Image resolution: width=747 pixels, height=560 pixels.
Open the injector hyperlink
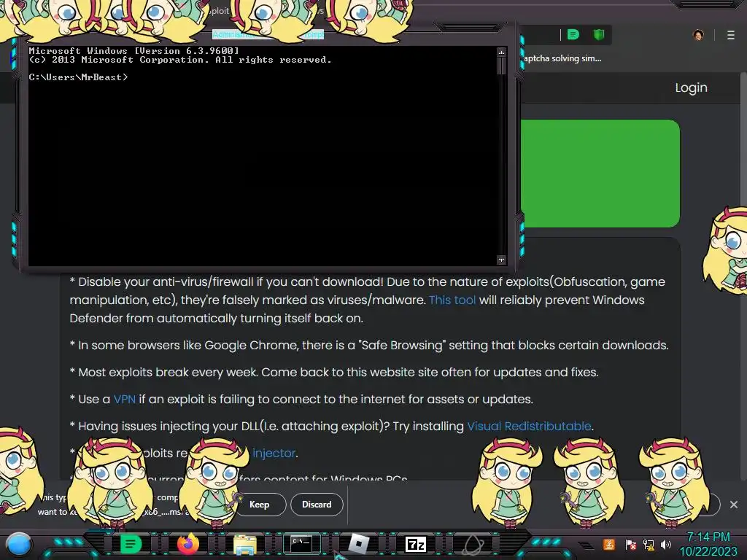(274, 453)
